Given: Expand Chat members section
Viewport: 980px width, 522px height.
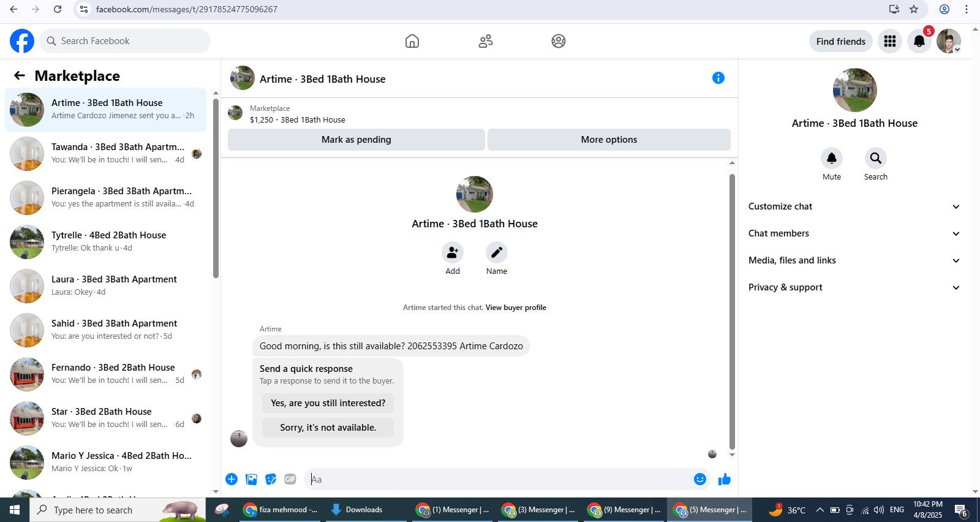Looking at the screenshot, I should (854, 233).
